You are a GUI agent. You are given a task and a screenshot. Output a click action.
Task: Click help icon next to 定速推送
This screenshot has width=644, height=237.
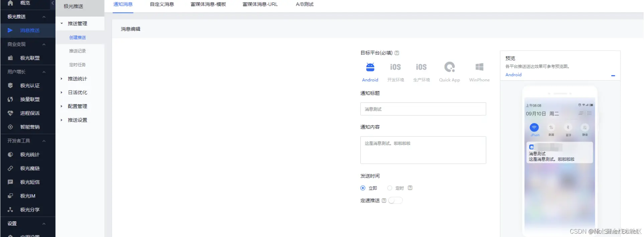(x=384, y=201)
